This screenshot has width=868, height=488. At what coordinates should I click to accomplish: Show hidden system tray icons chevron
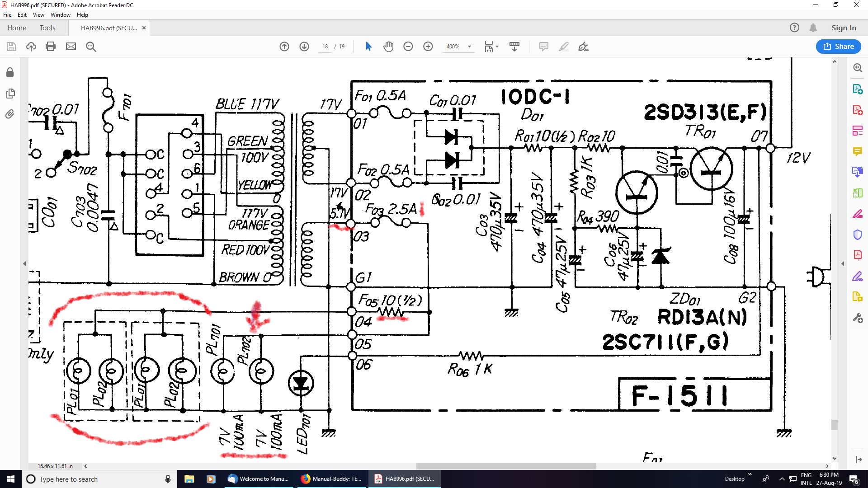point(782,479)
